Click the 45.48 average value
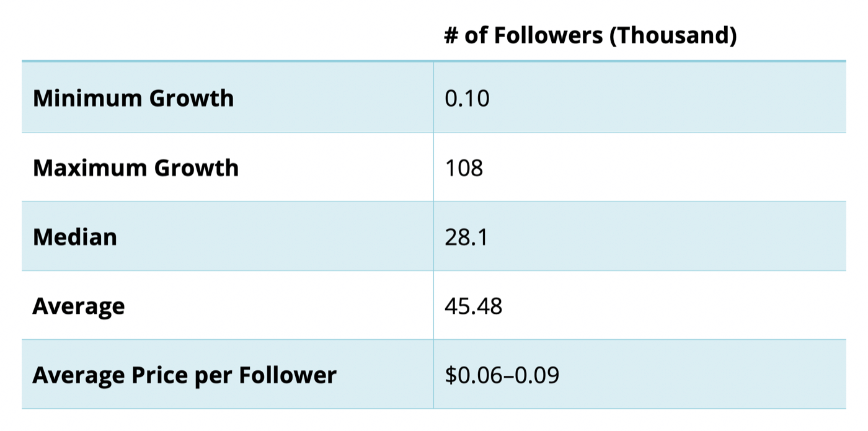The height and width of the screenshot is (431, 868). pos(473,306)
